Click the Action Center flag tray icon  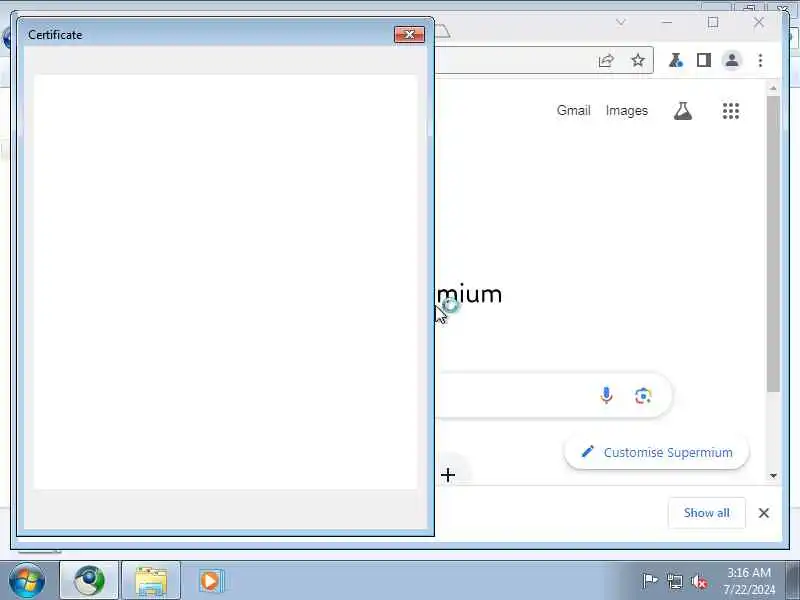pyautogui.click(x=649, y=581)
